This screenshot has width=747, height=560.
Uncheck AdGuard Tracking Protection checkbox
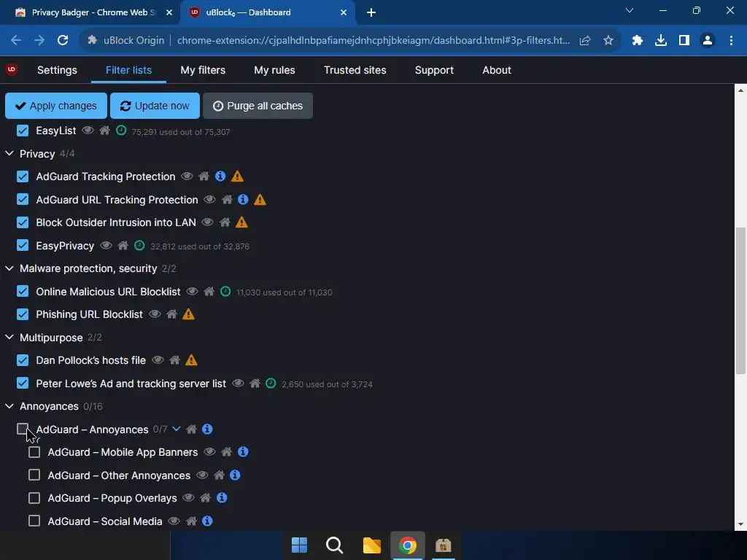tap(23, 176)
